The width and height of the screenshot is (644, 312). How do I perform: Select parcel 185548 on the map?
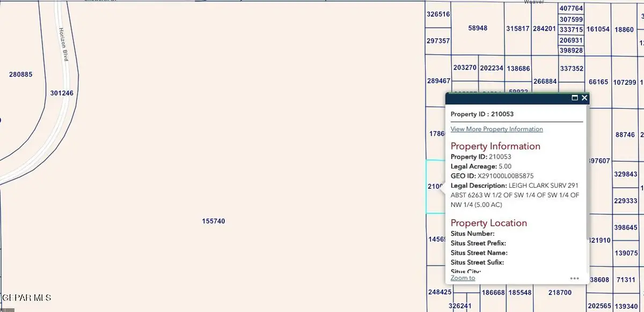[x=520, y=293]
